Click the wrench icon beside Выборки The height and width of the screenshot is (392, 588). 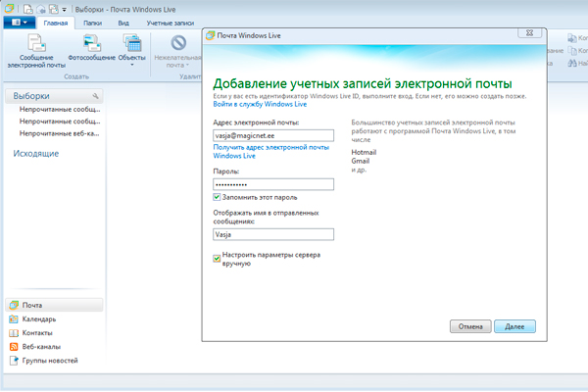[96, 96]
